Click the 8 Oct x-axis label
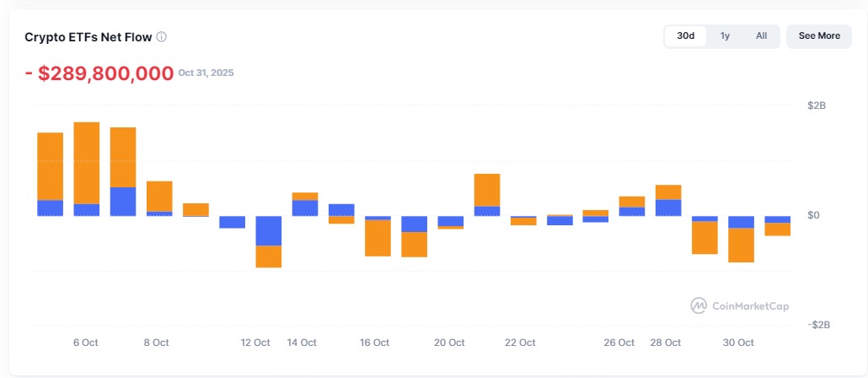This screenshot has height=378, width=868. [x=156, y=343]
